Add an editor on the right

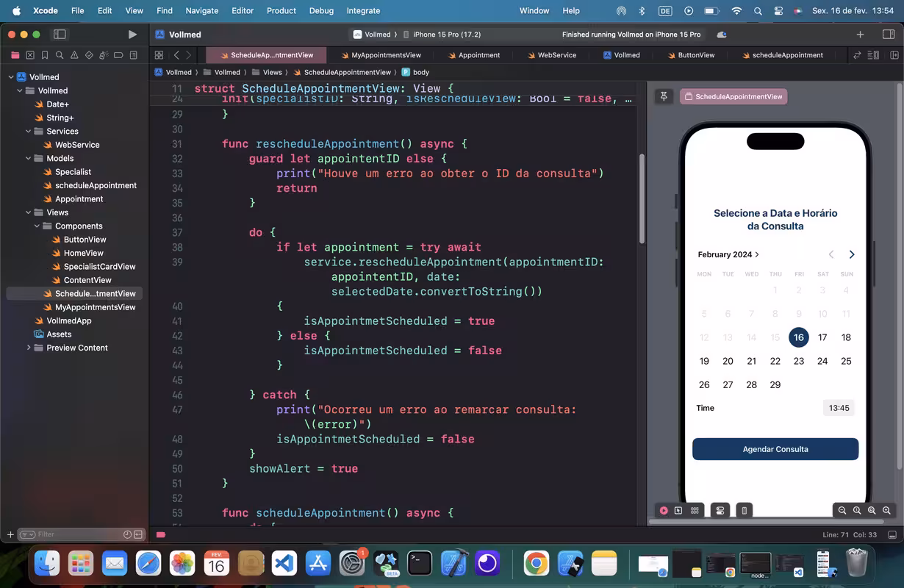point(894,55)
